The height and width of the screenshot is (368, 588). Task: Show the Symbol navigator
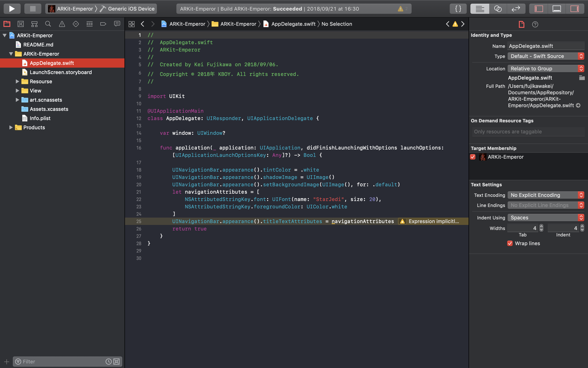34,24
